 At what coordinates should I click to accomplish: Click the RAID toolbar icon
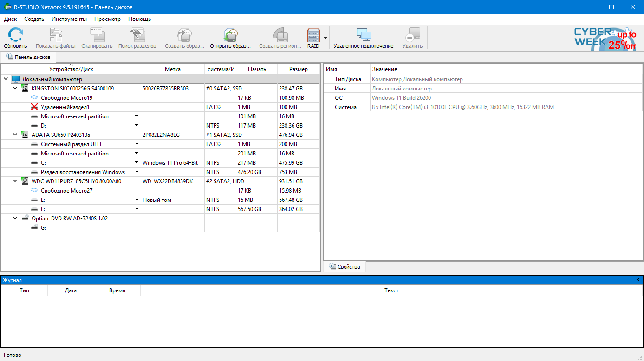(x=313, y=35)
